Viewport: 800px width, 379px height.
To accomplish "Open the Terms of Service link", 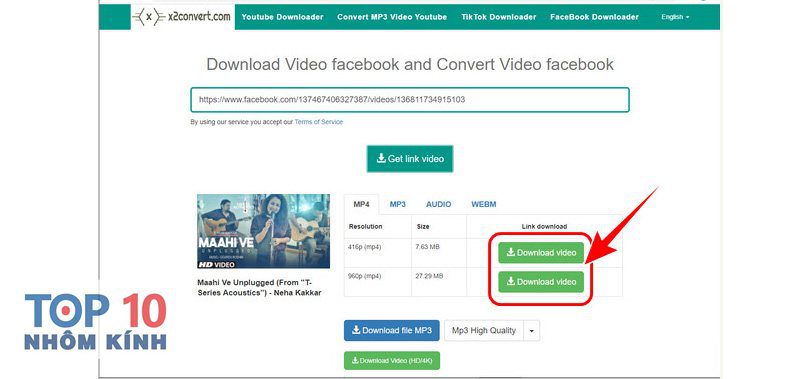I will click(318, 122).
